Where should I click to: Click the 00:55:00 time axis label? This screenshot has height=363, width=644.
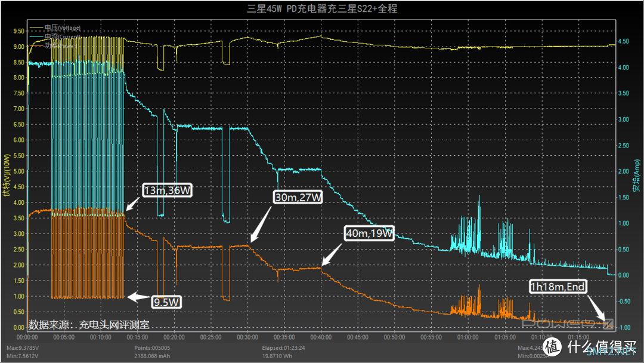pos(431,337)
